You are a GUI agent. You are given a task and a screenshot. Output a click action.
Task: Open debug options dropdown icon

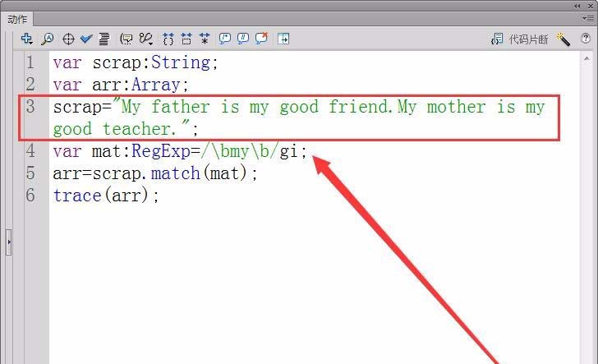click(x=146, y=39)
